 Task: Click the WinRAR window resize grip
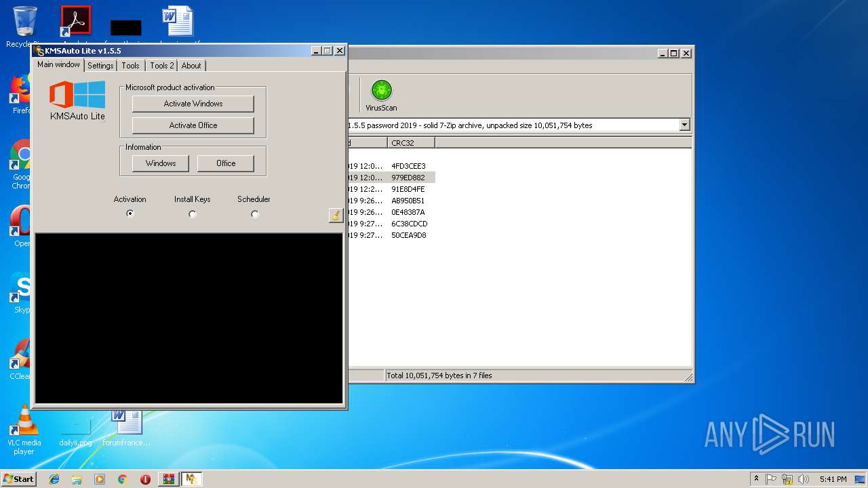[688, 377]
